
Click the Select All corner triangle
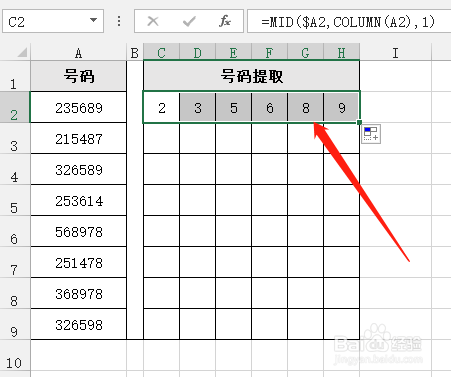coord(22,52)
